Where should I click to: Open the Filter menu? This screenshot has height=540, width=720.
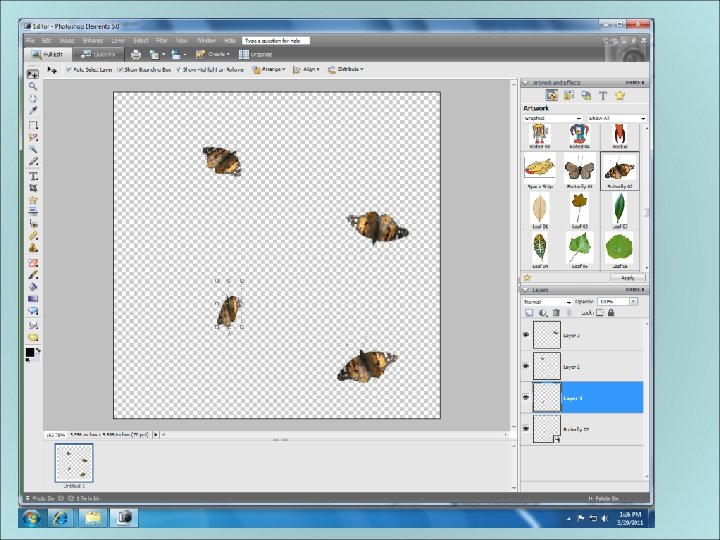pos(162,41)
